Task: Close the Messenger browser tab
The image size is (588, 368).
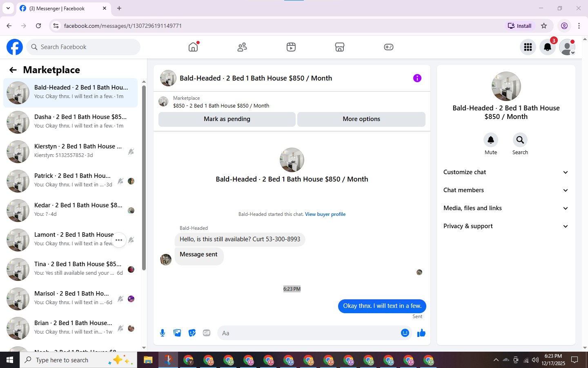Action: coord(105,8)
